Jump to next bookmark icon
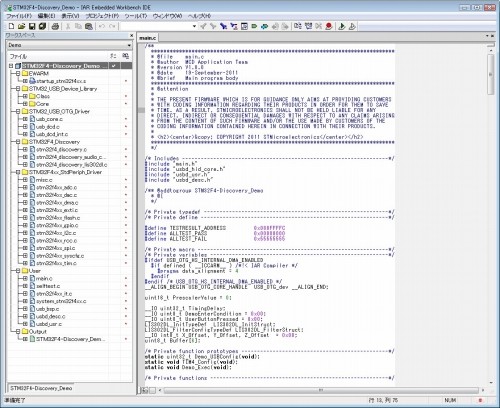This screenshot has width=500, height=408. 264,26
